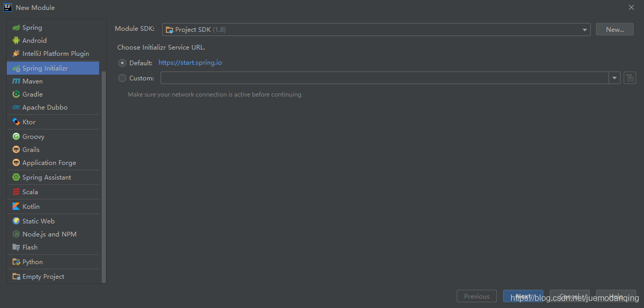Click the Spring leaf icon
Screen dimensions: 644x308
(16, 28)
